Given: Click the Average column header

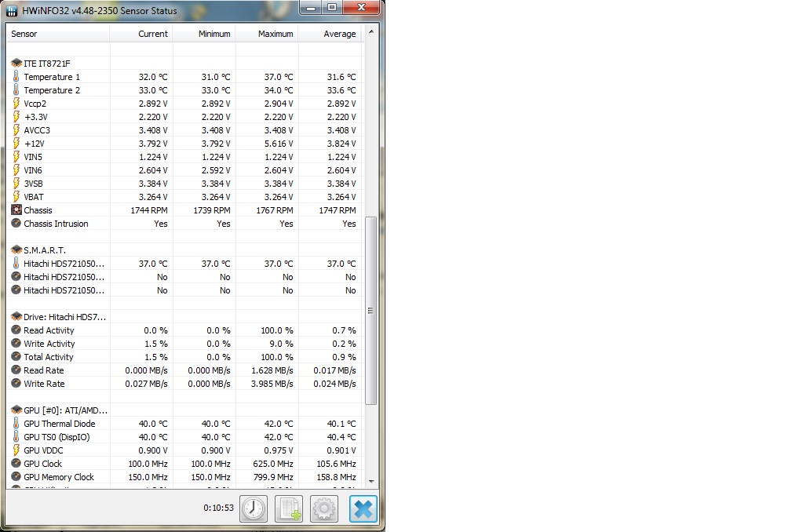Looking at the screenshot, I should 330,34.
